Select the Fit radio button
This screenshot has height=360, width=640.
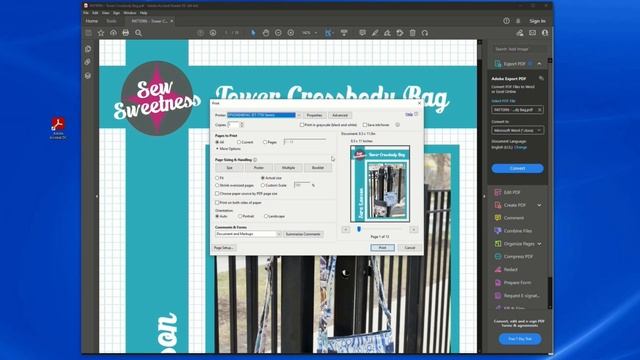pyautogui.click(x=217, y=178)
